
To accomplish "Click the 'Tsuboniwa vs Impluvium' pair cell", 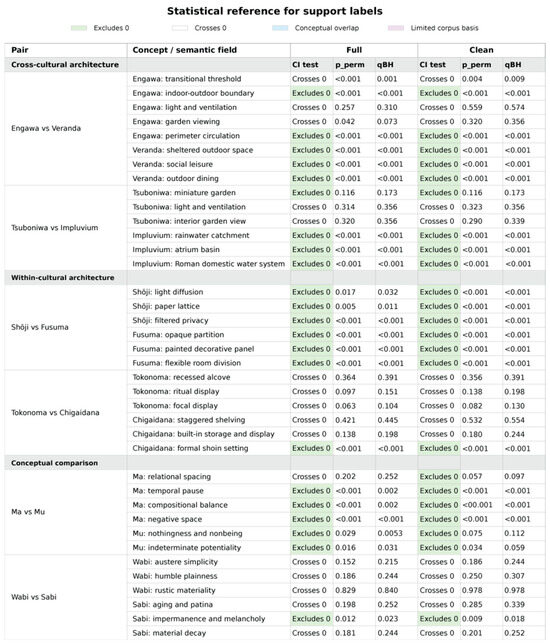I will tap(66, 228).
